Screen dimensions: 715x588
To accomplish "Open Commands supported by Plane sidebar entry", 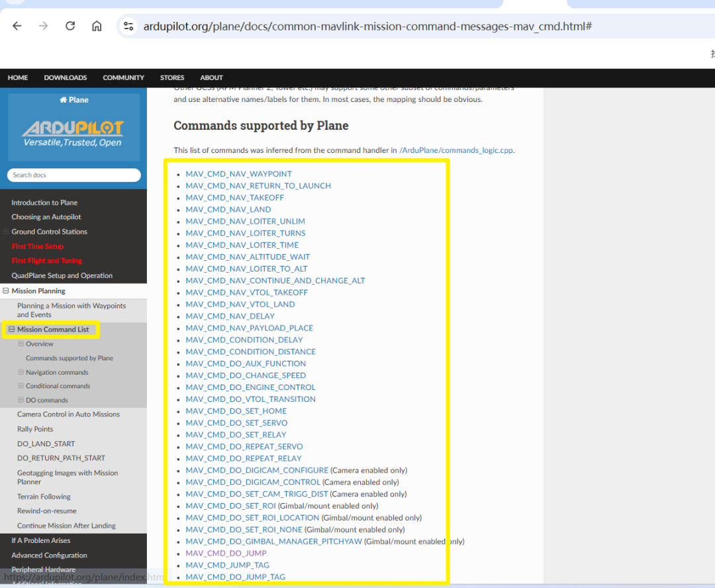I will (x=70, y=358).
